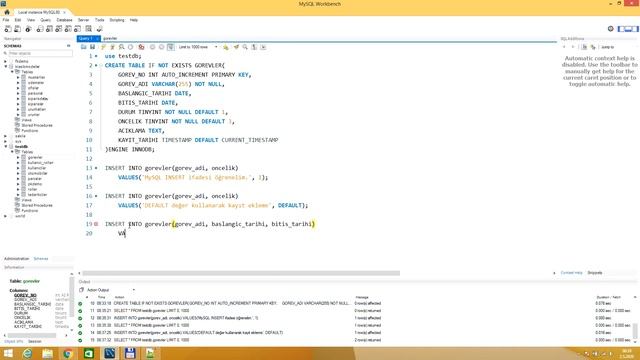Viewport: 640px width, 360px height.
Task: Toggle word wrap editor icon
Action: pos(263,47)
